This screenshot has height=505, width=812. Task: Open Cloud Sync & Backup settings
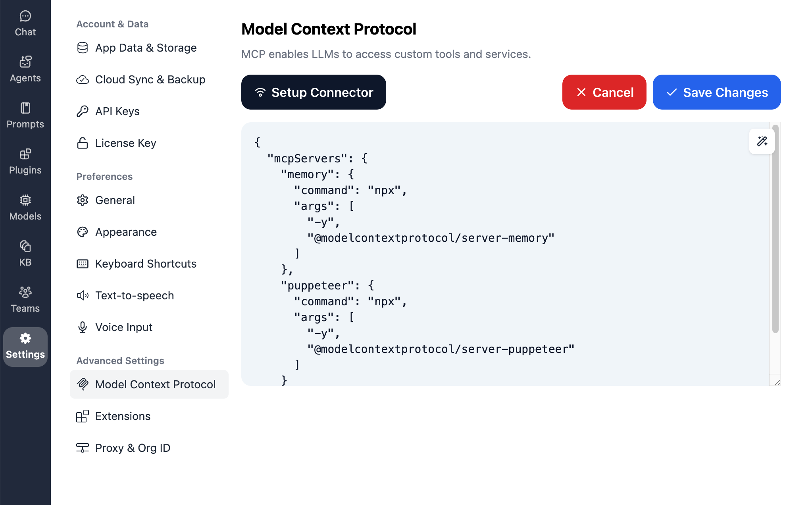point(150,79)
